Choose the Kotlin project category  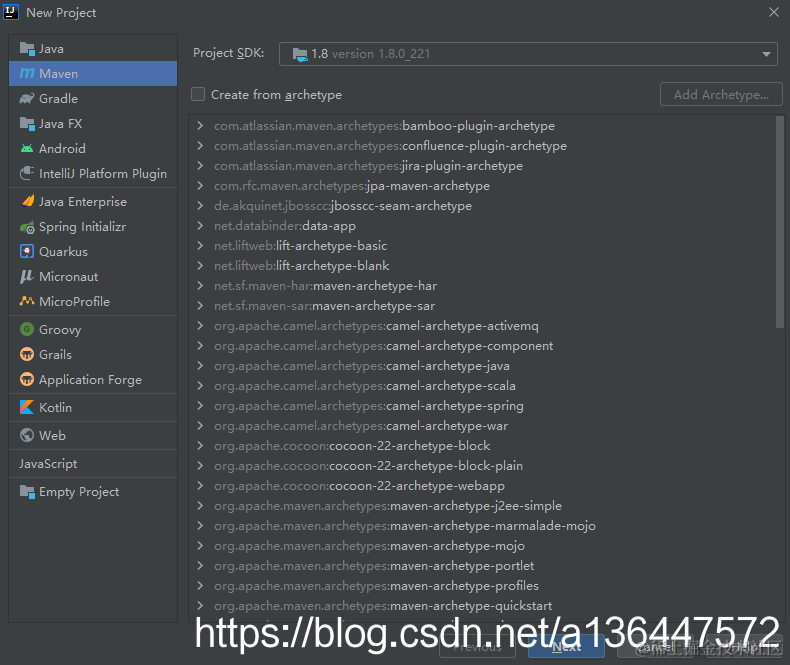[93, 407]
